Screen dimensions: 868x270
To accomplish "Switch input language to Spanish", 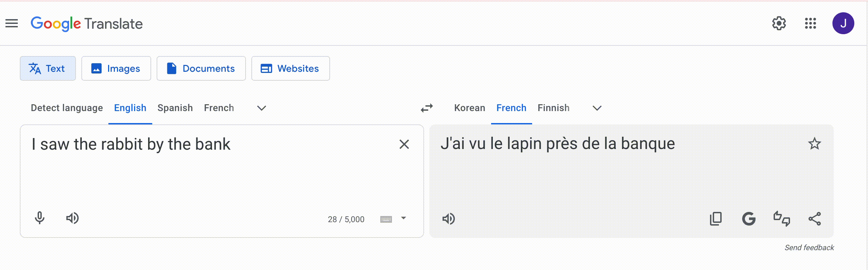I will tap(175, 108).
